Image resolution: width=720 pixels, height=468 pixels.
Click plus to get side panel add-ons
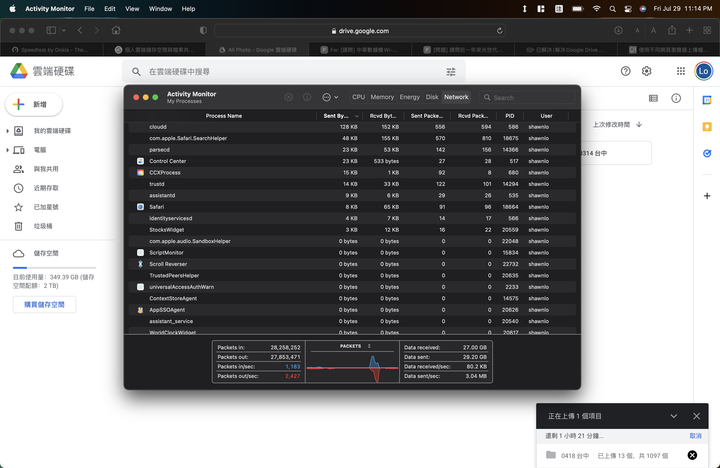click(x=707, y=196)
